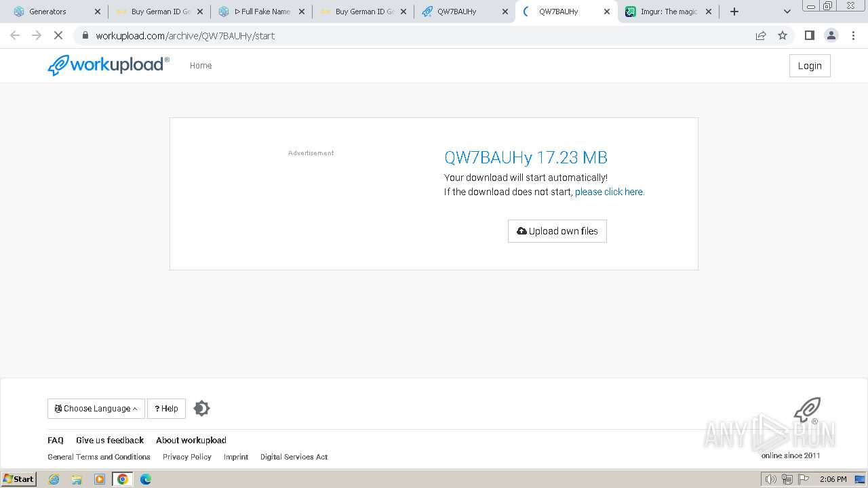Screen dimensions: 868x488
Task: Bookmark this page with star
Action: (783, 35)
